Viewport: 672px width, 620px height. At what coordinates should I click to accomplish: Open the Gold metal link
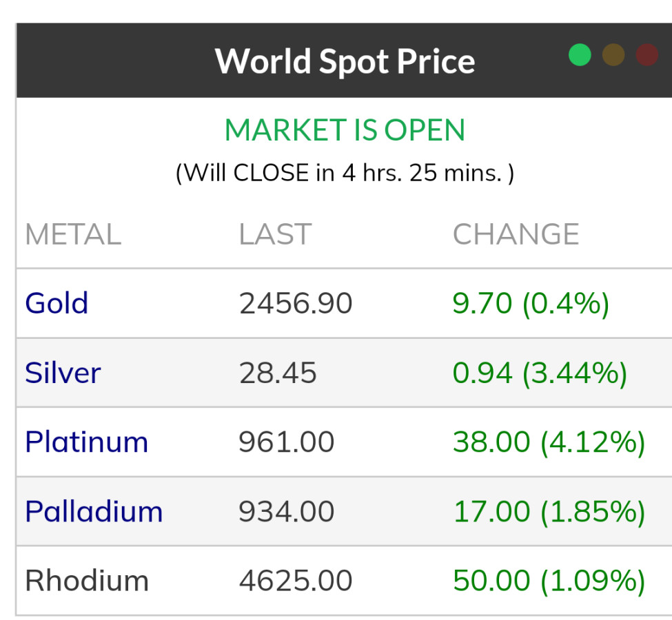pos(57,303)
